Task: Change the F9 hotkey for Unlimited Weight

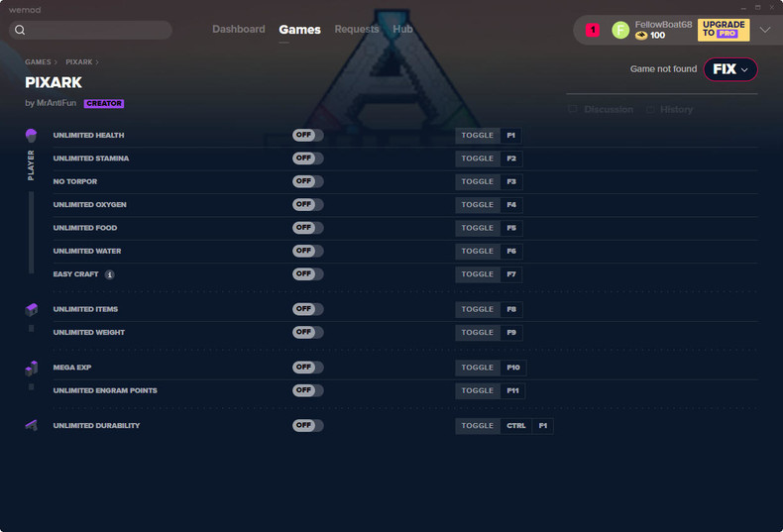Action: [511, 332]
